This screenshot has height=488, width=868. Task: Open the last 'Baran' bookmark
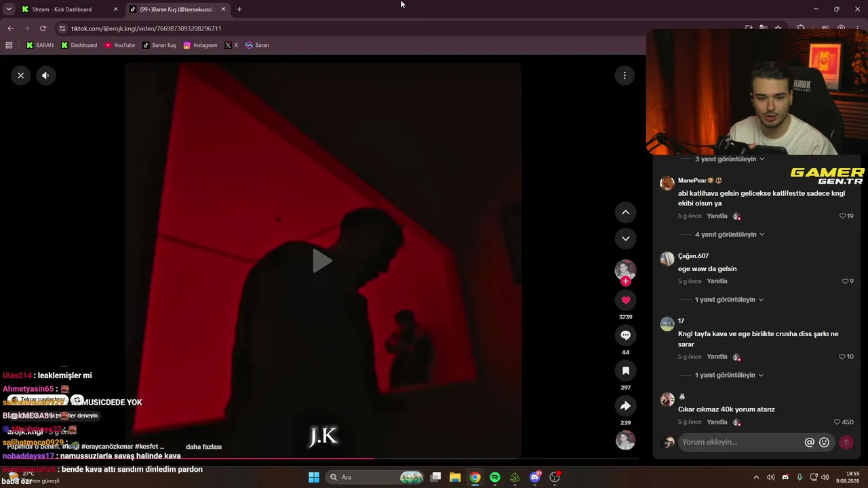(257, 45)
